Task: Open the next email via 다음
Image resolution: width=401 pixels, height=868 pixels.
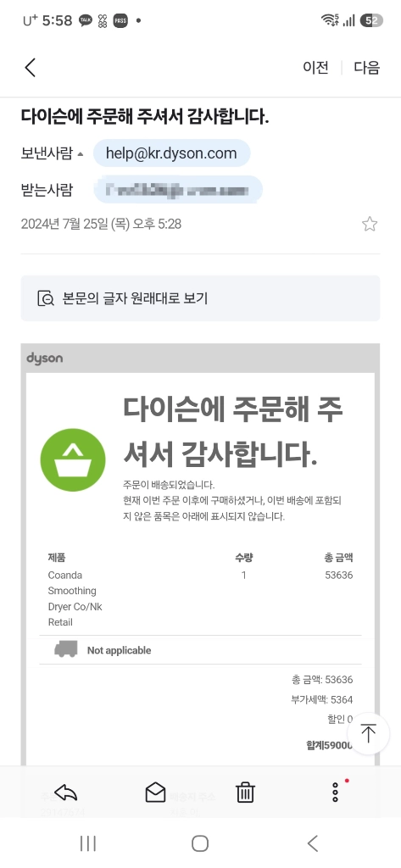Action: (x=367, y=68)
